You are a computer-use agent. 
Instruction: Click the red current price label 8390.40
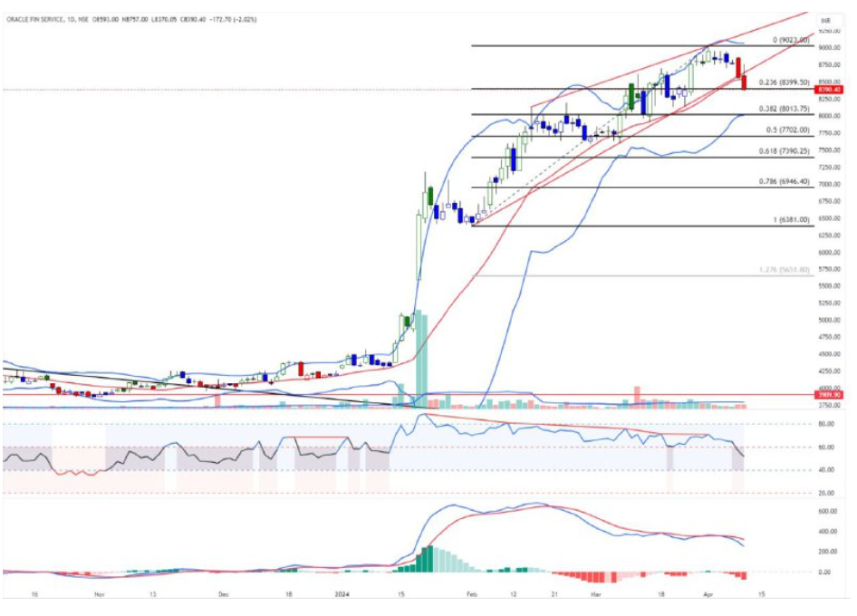826,90
